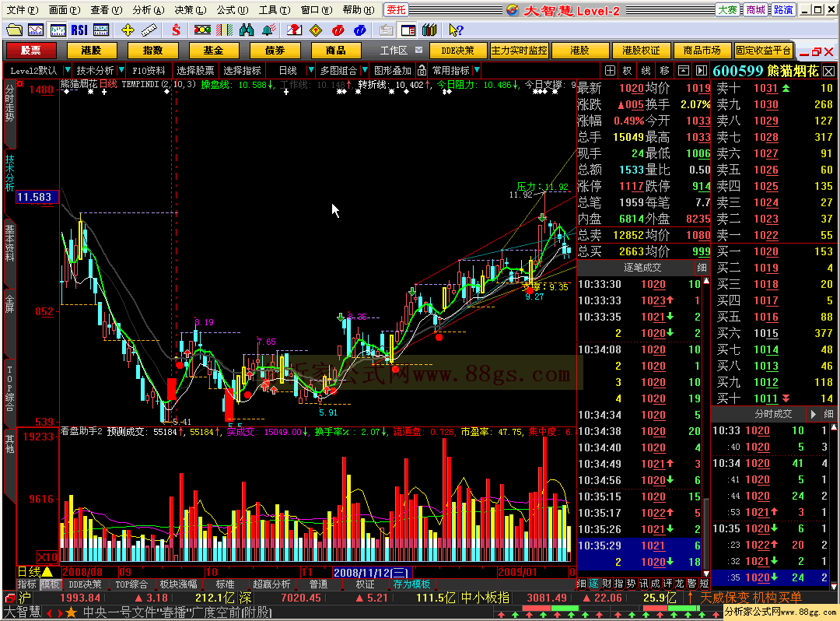This screenshot has width=840, height=621.
Task: Close the 600599 quote panel X
Action: pos(829,71)
